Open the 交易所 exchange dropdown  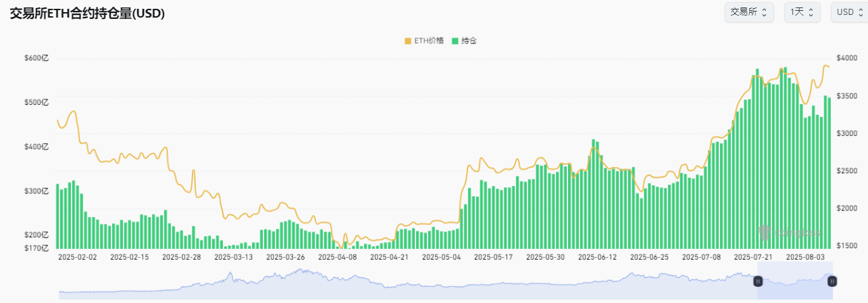(x=748, y=12)
